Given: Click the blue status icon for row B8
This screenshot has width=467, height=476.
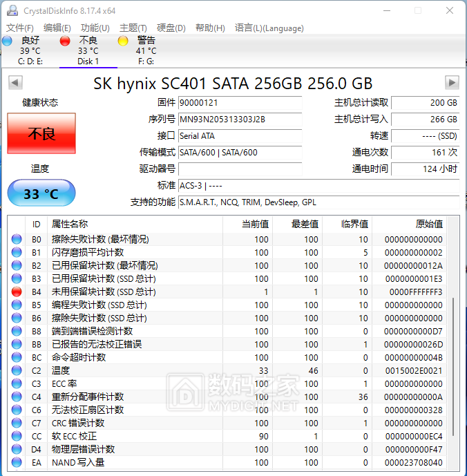Looking at the screenshot, I should click(17, 331).
